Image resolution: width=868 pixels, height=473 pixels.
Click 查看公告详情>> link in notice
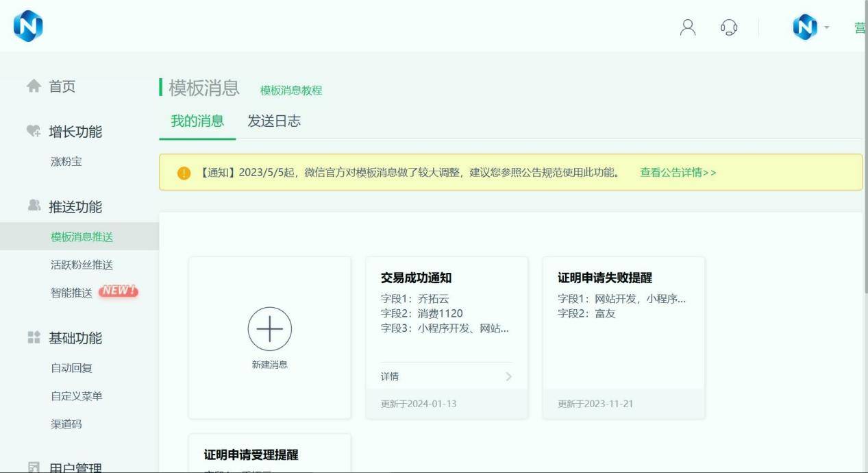678,173
